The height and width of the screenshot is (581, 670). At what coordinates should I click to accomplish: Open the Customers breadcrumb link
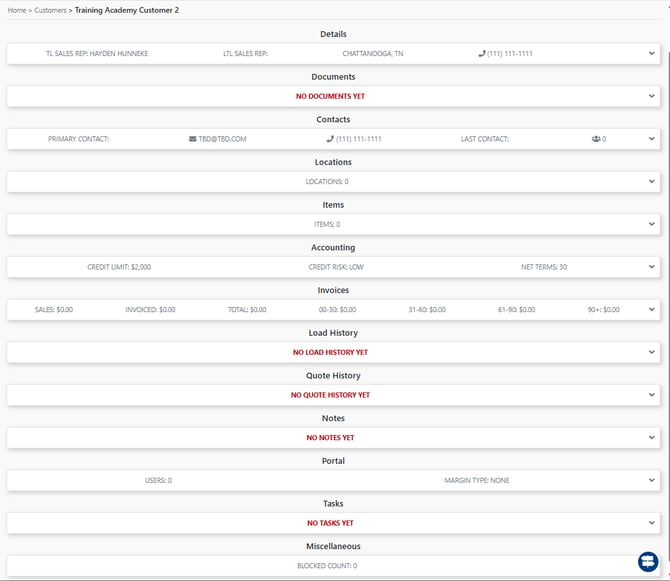50,10
